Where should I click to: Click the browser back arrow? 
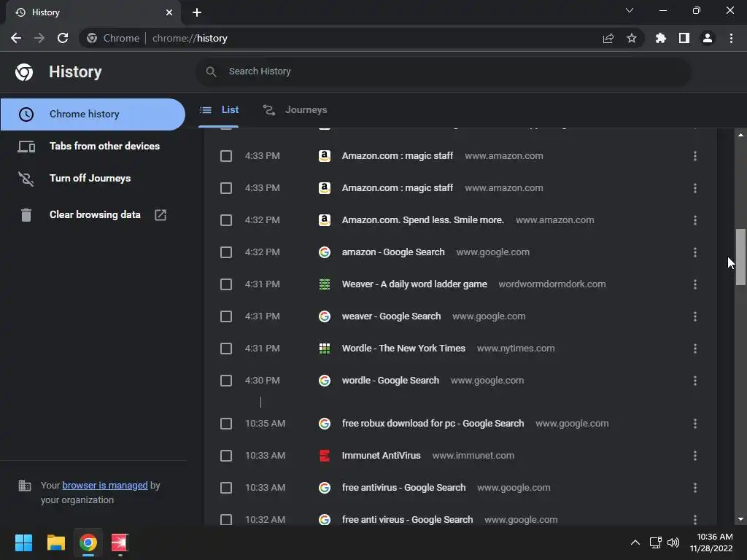[x=16, y=38]
